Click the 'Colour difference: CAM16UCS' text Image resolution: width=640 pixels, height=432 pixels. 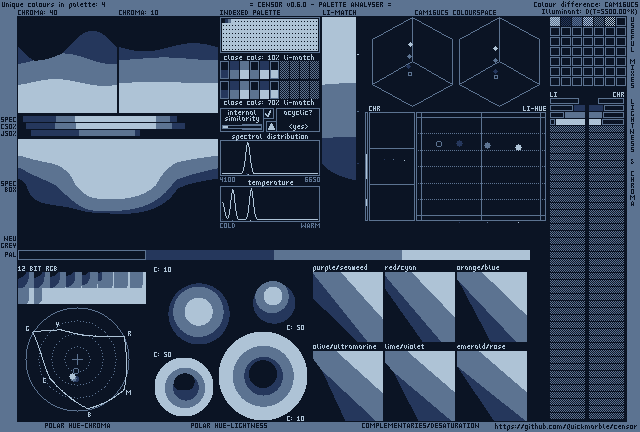tap(585, 4)
